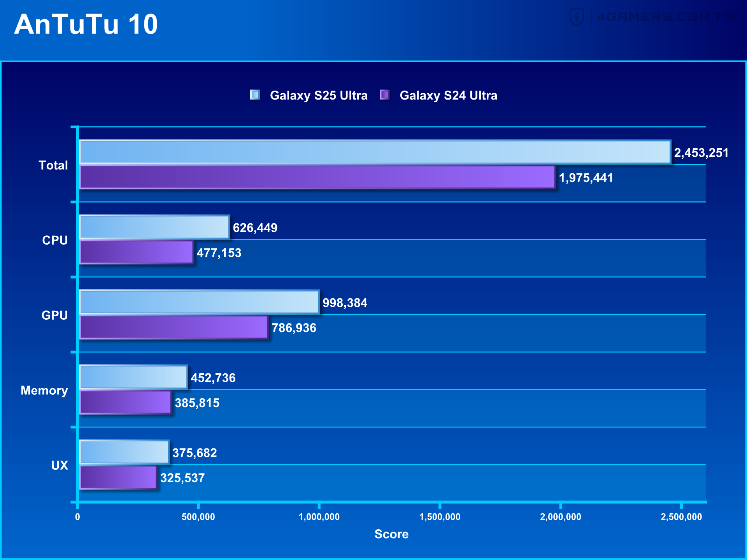Select the GPU category label
Image resolution: width=747 pixels, height=560 pixels.
point(54,315)
